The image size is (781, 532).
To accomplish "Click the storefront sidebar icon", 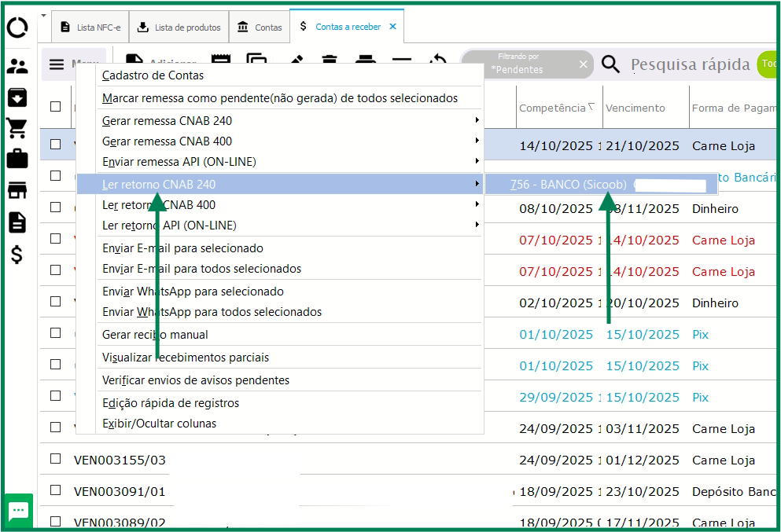I will pos(17,190).
